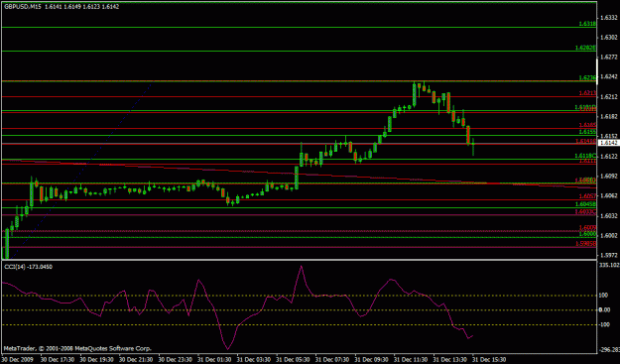Select the green 1.6282 level label
620x364 pixels.
click(585, 48)
